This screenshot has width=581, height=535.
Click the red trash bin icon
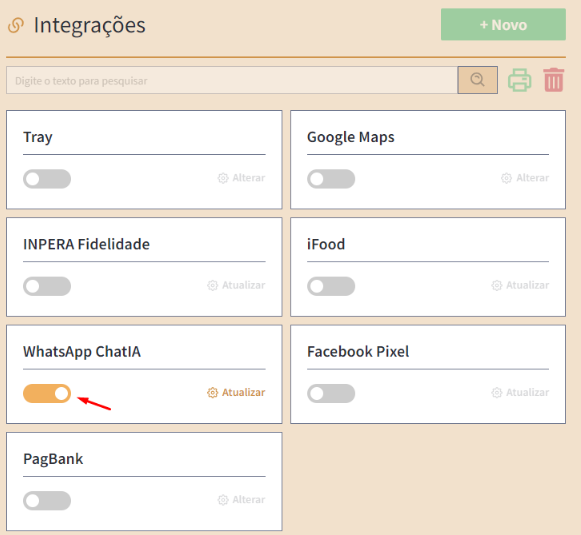(x=554, y=80)
